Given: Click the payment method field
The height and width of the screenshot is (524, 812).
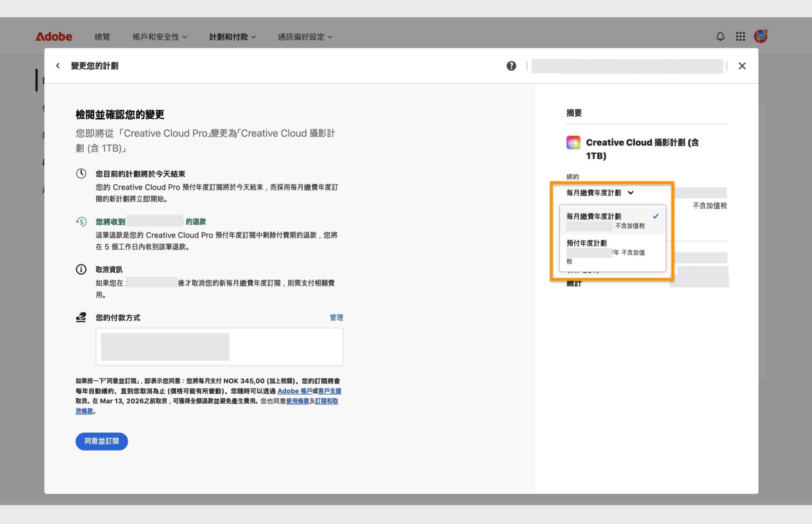Looking at the screenshot, I should 219,347.
